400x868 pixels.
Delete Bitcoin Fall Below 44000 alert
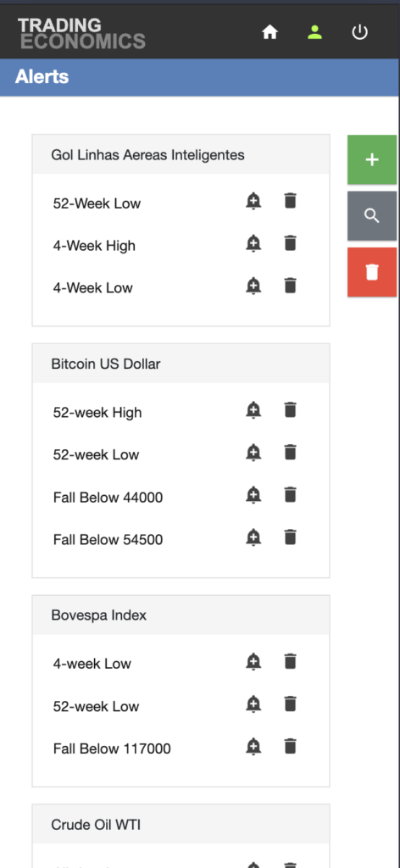290,495
